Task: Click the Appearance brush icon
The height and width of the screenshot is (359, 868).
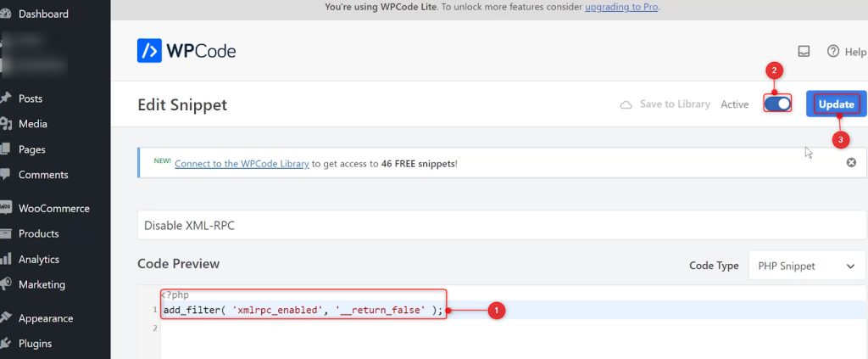Action: click(5, 318)
